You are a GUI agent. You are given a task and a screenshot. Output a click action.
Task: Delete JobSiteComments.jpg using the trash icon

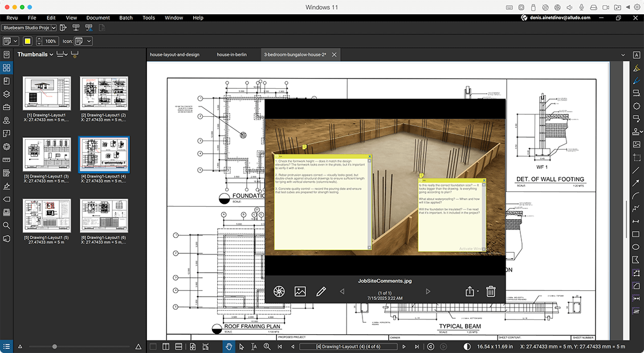point(490,291)
